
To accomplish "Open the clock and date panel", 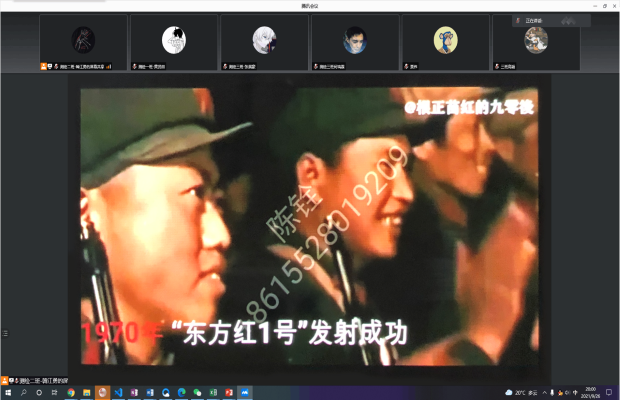I will (590, 393).
